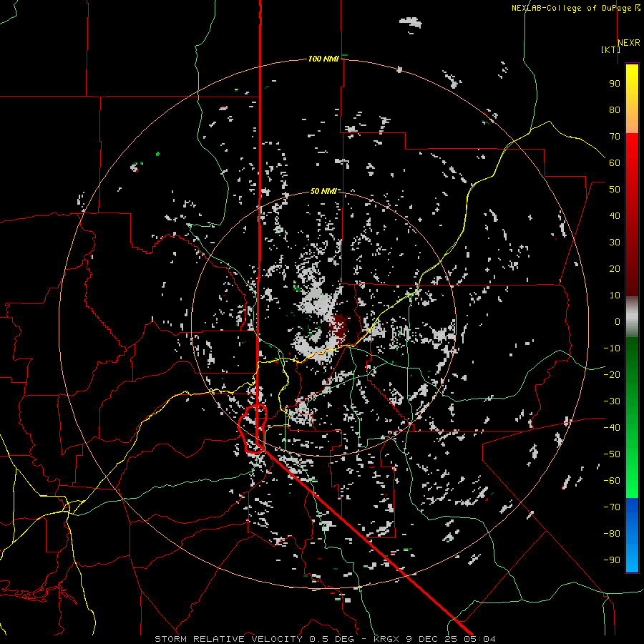Image resolution: width=644 pixels, height=644 pixels.
Task: Click the positive 20 scale value
Action: point(615,268)
